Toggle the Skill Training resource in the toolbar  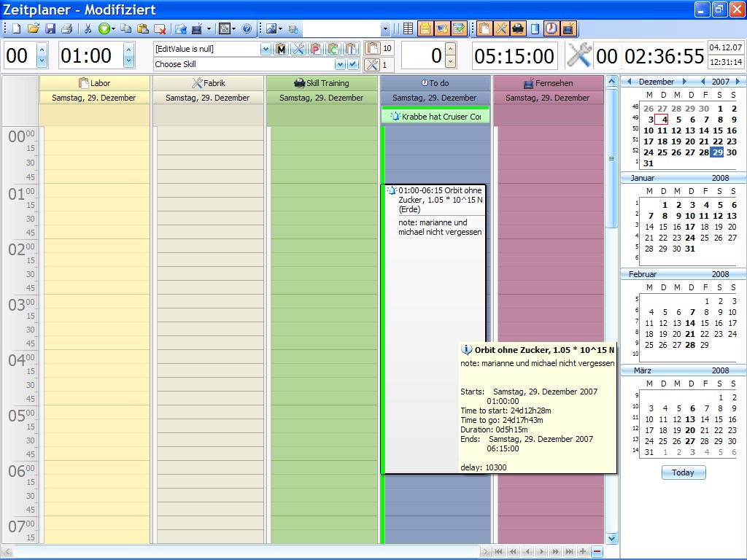tap(518, 28)
